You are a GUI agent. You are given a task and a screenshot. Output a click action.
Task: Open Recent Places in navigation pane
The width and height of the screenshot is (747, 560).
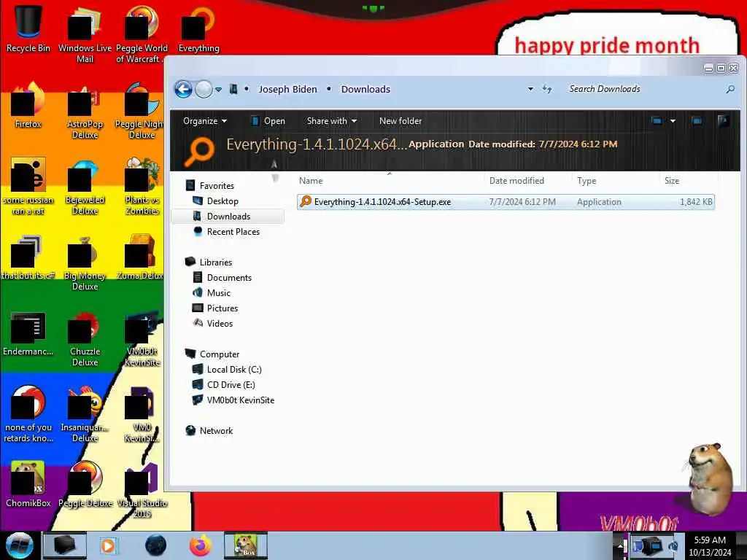click(233, 231)
